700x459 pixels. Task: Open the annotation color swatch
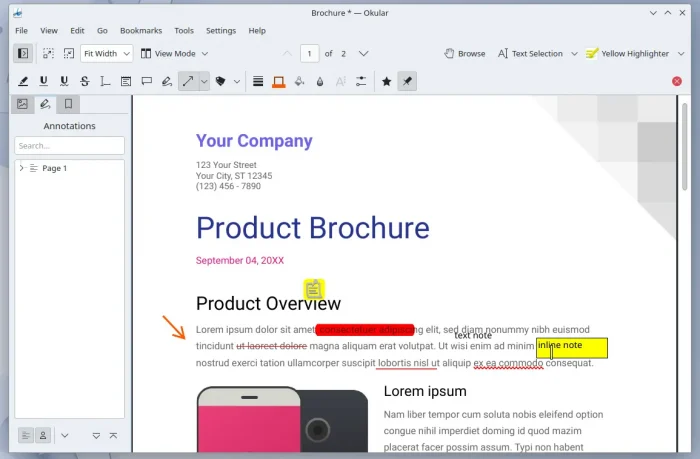[x=279, y=81]
